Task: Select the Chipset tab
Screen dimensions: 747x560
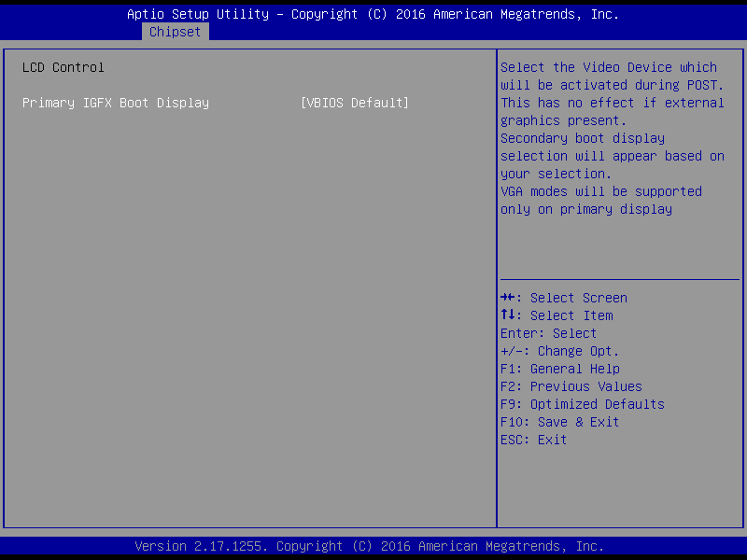Action: click(x=175, y=32)
